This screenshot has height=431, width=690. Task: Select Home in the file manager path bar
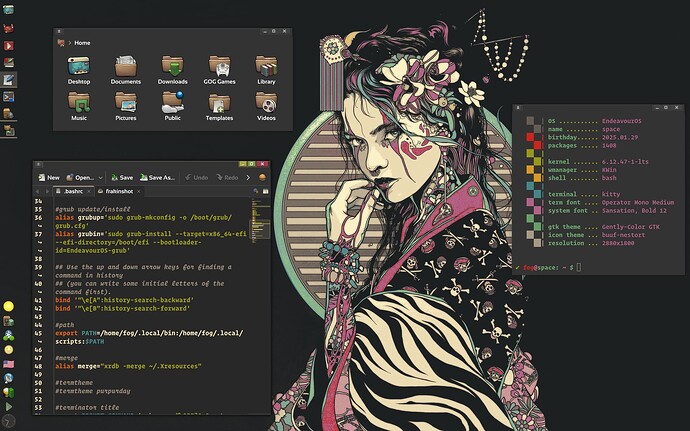pos(82,43)
